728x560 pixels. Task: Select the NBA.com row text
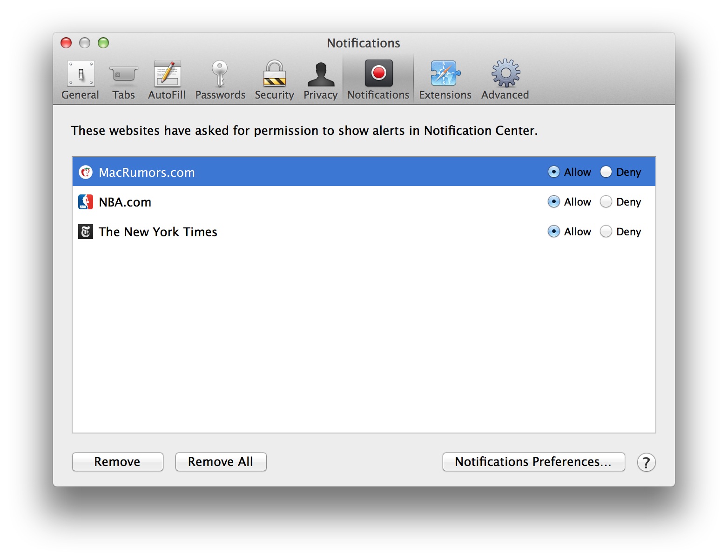[125, 202]
